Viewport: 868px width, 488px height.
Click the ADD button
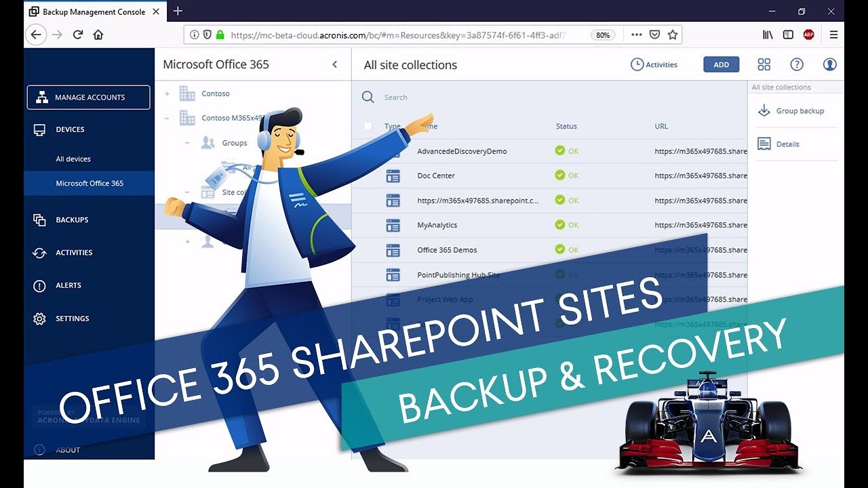pyautogui.click(x=721, y=64)
